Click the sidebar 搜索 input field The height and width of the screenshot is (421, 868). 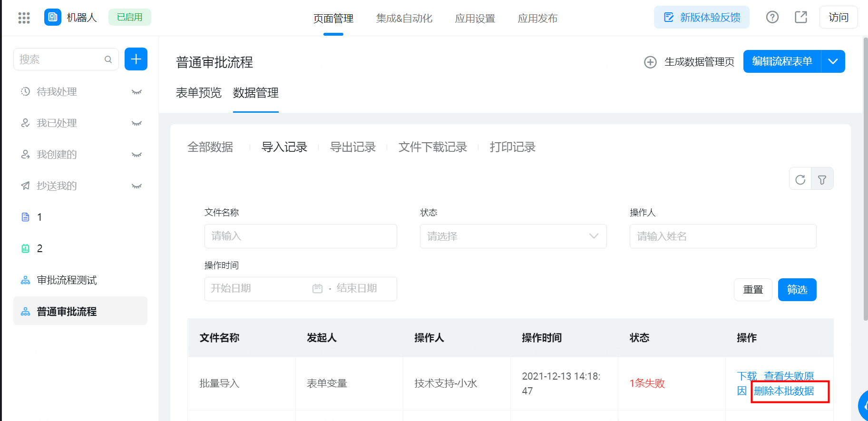click(66, 59)
